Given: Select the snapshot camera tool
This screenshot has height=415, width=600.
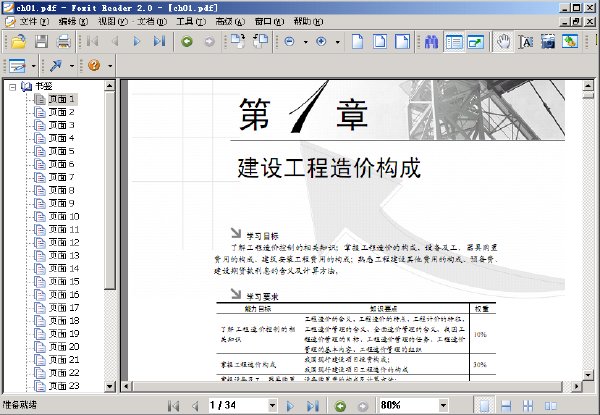Looking at the screenshot, I should (548, 41).
